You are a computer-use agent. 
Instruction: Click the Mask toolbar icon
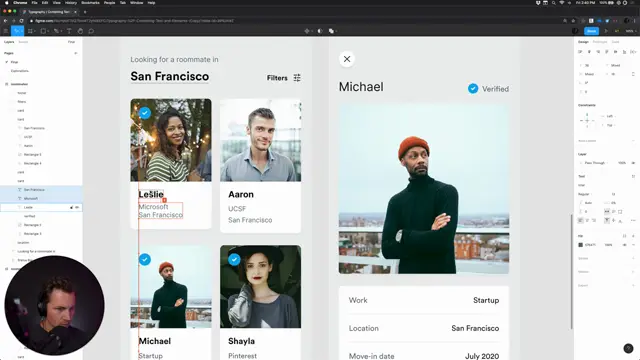click(320, 31)
